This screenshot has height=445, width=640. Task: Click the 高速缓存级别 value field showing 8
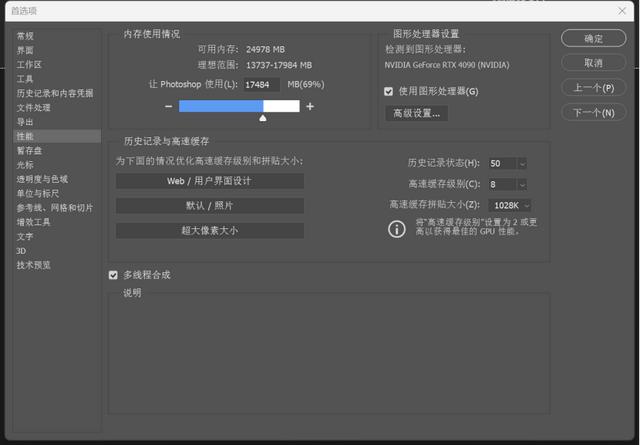click(503, 185)
